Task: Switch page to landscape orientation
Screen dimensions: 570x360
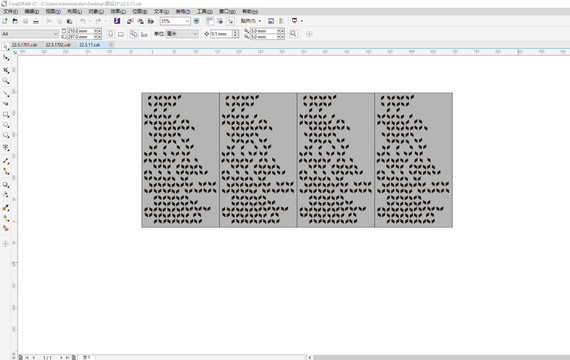Action: (121, 34)
